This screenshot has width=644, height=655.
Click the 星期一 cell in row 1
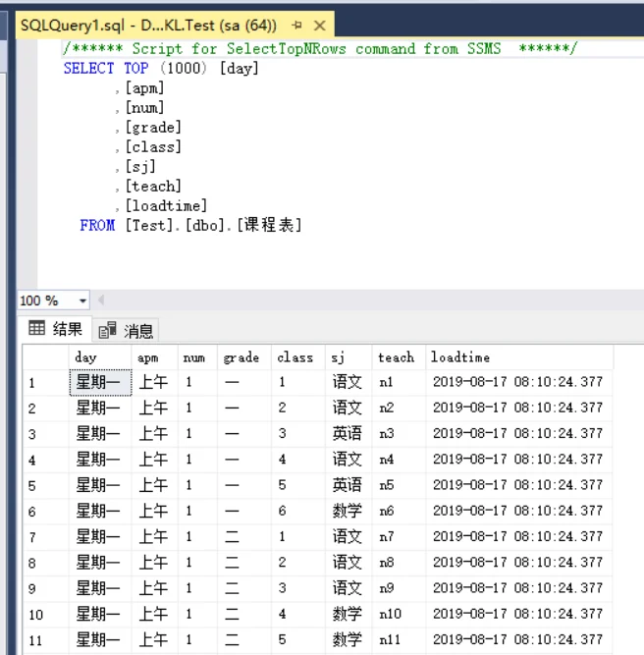pos(100,382)
